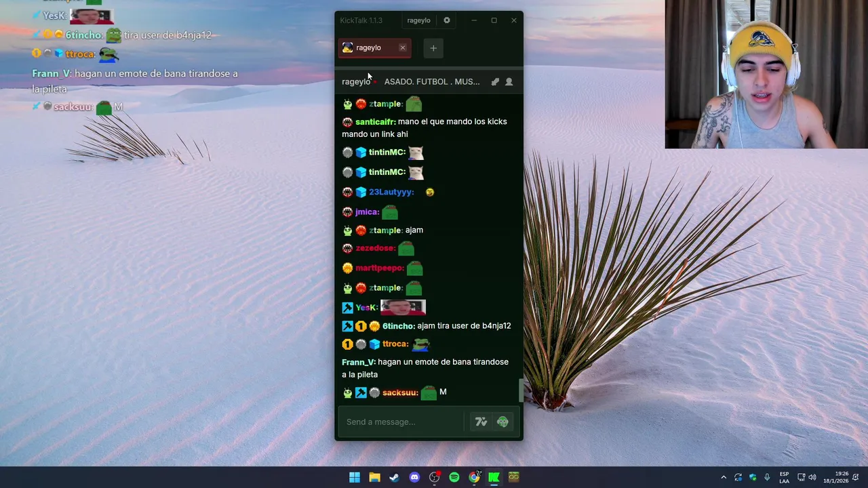Open Google Chrome from taskbar

tap(474, 477)
